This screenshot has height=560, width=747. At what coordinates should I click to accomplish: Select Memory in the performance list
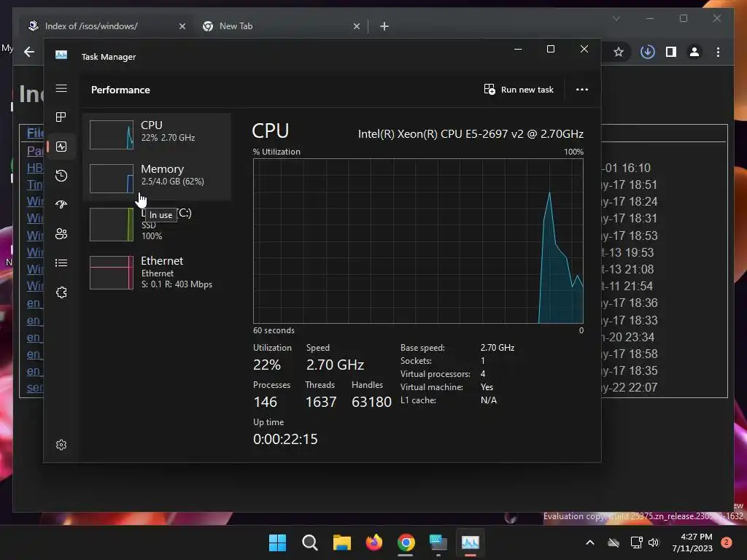[158, 179]
